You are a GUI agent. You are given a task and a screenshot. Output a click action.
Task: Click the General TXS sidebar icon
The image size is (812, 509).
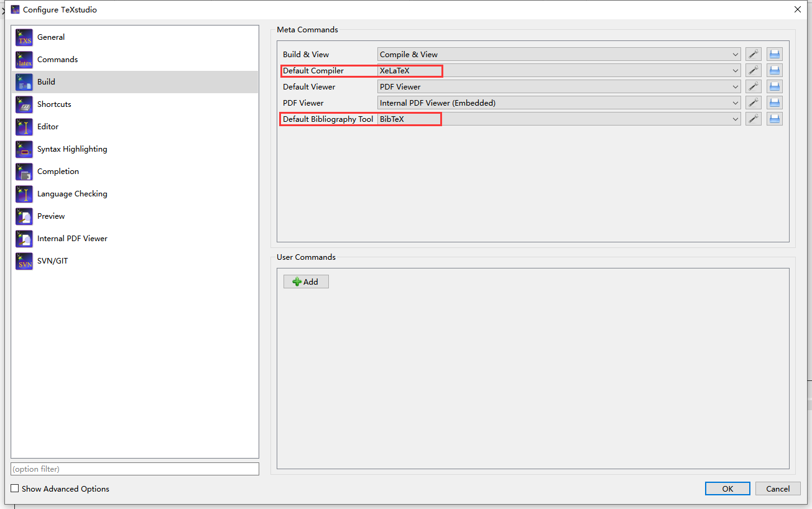(x=24, y=37)
